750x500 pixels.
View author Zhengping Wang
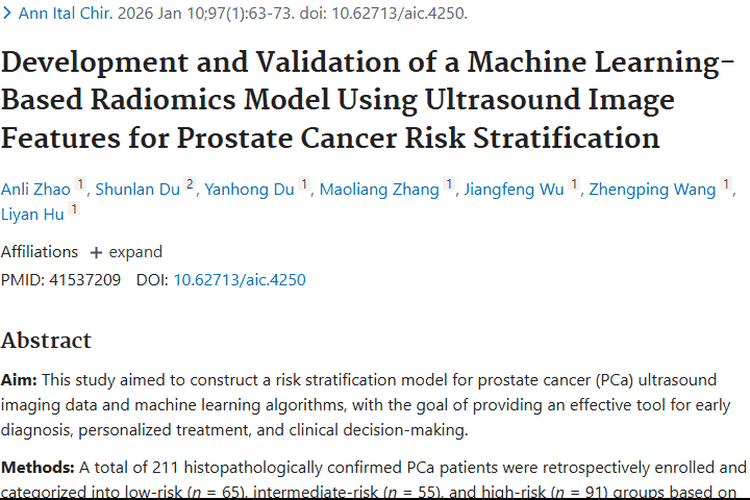click(652, 190)
